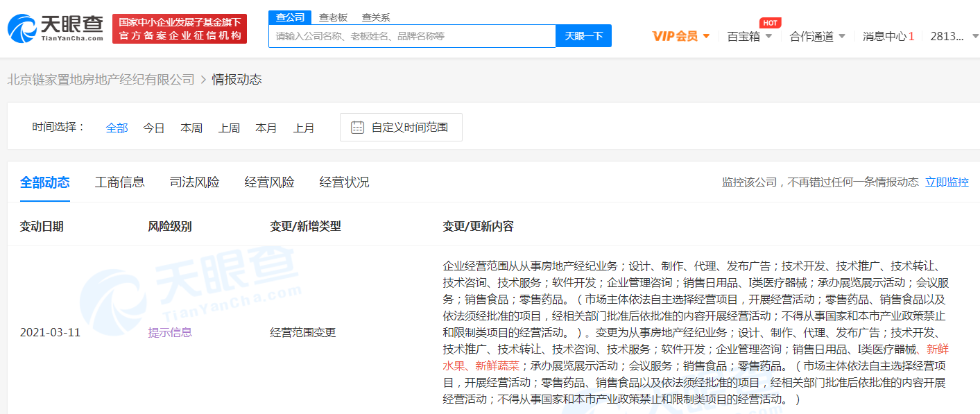Open the 工商信息 tab
Screen dimensions: 980x414
click(120, 182)
